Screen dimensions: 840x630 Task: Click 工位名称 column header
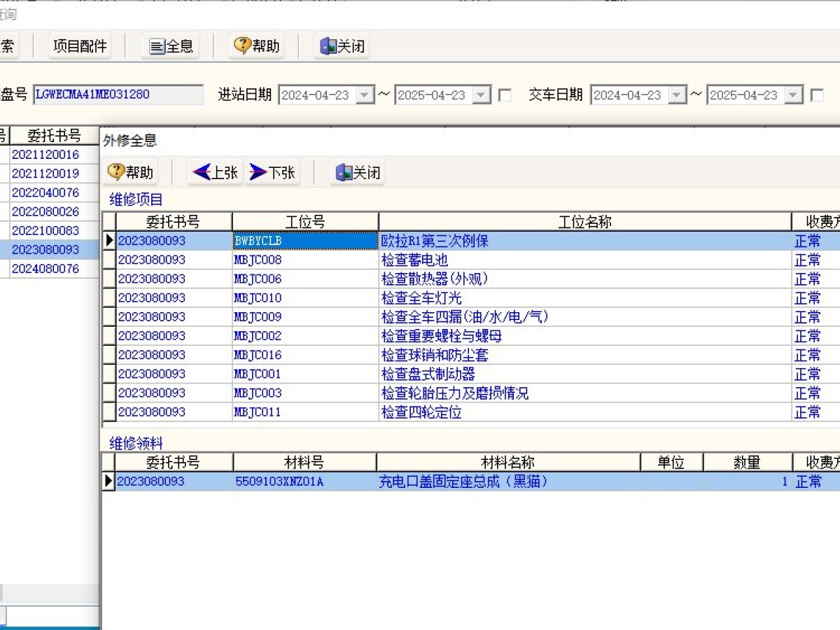click(585, 222)
